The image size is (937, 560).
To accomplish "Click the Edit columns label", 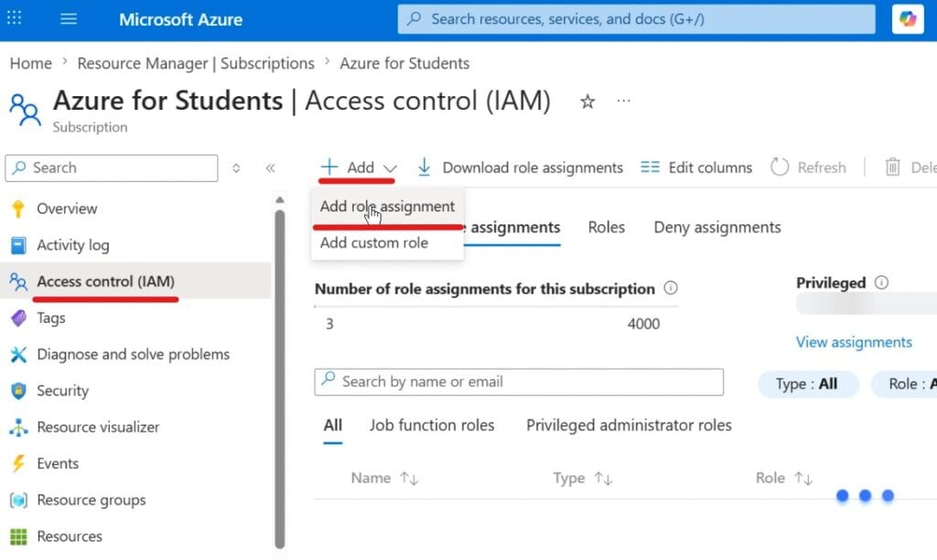I will coord(710,168).
